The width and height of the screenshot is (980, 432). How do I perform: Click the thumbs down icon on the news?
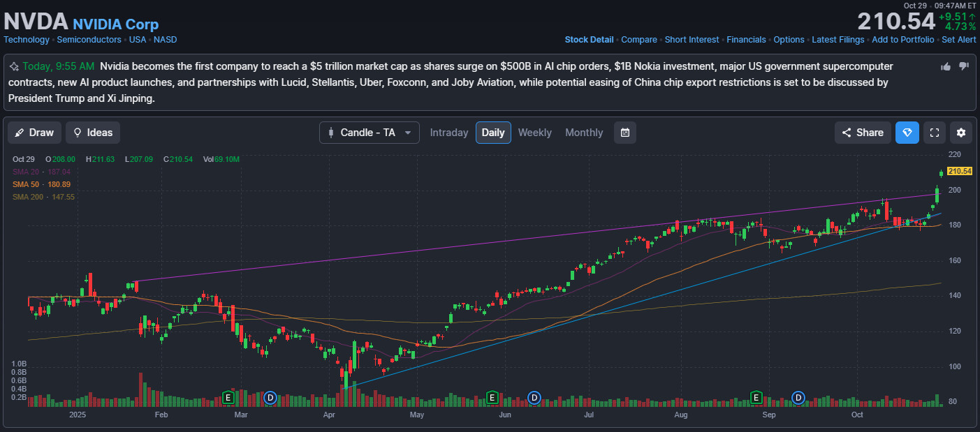pyautogui.click(x=964, y=66)
